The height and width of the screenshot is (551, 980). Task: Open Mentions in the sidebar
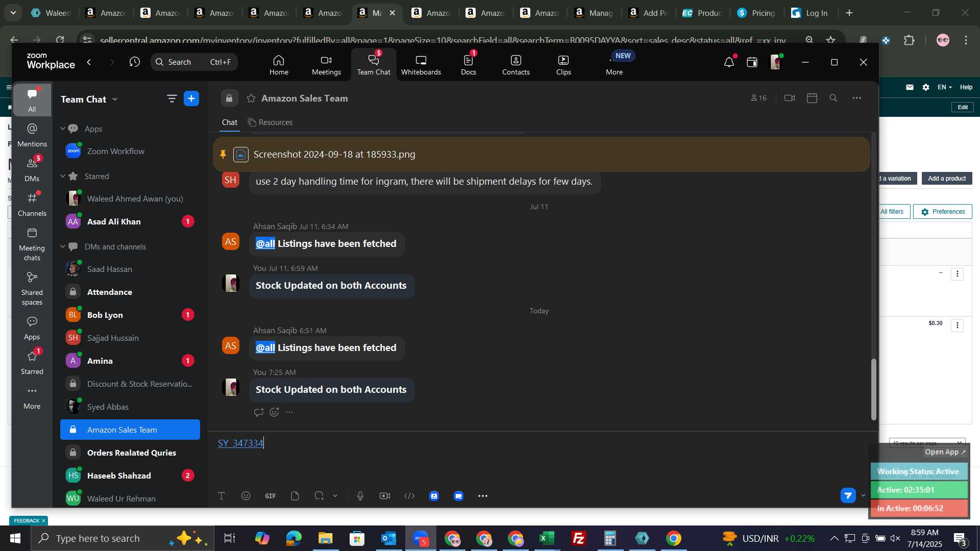(x=32, y=135)
